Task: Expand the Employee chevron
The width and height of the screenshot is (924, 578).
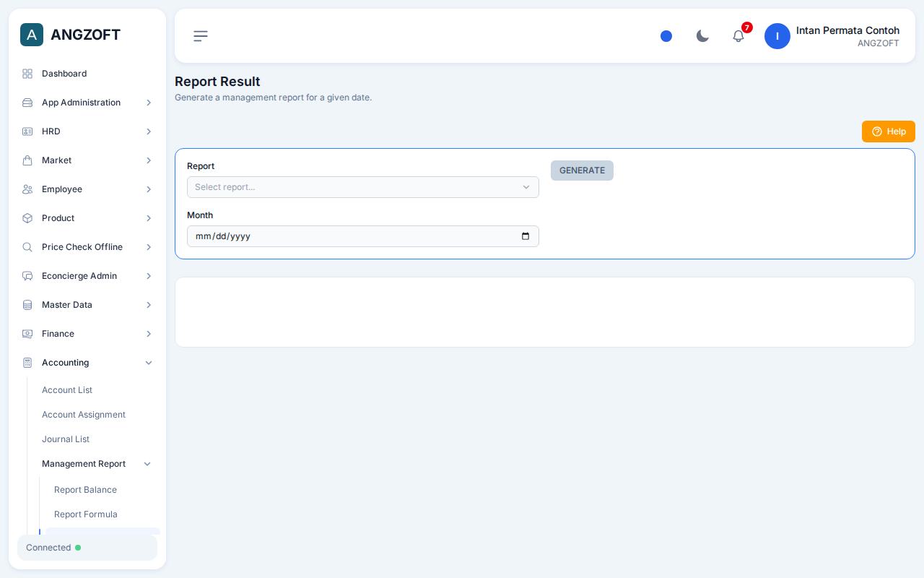Action: 149,189
